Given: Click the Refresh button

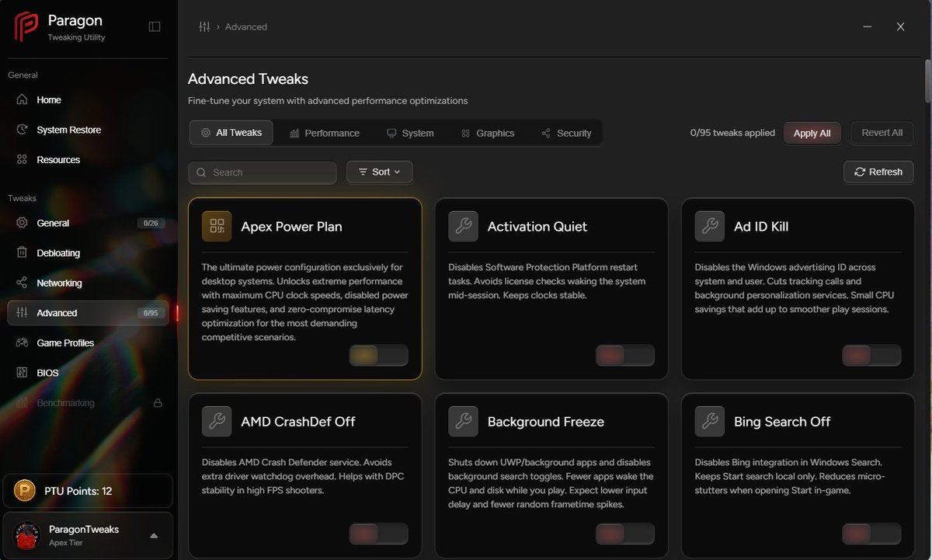Looking at the screenshot, I should [878, 172].
